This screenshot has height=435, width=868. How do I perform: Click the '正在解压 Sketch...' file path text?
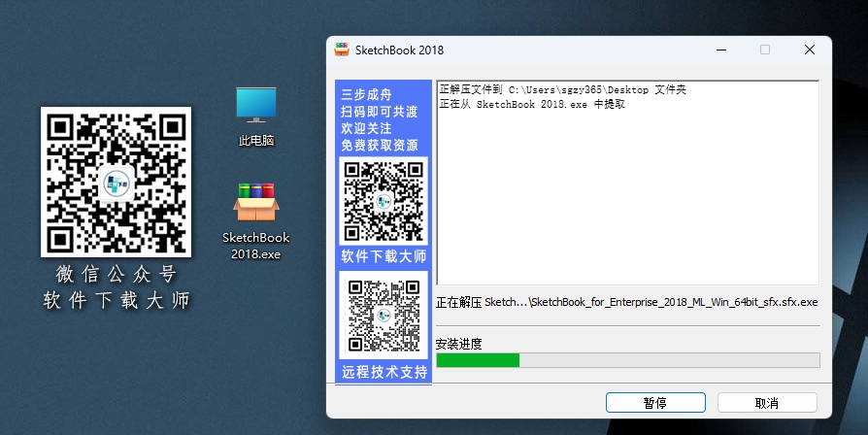(x=626, y=302)
